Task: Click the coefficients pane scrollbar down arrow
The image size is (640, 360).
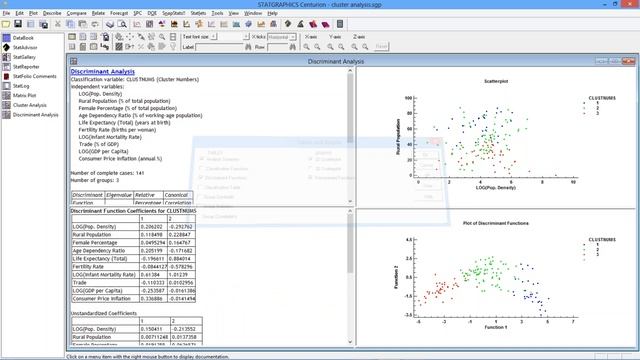Action: pos(350,342)
